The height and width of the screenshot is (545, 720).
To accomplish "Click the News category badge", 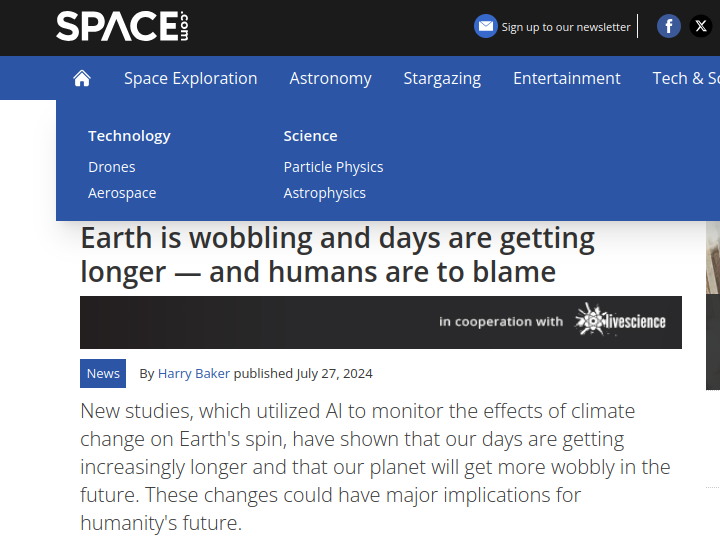I will point(103,373).
